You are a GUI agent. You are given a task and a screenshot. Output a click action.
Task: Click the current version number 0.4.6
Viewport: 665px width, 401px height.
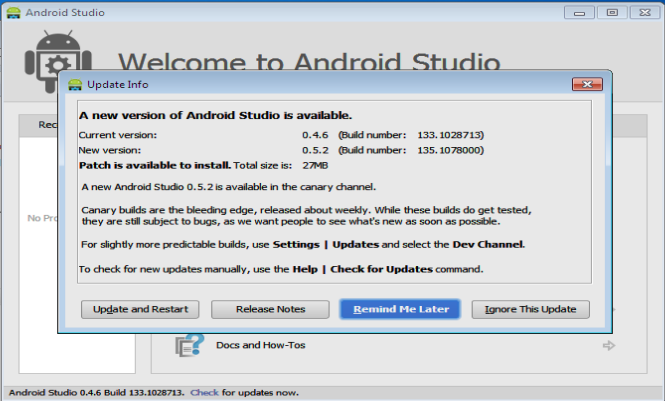(x=315, y=135)
